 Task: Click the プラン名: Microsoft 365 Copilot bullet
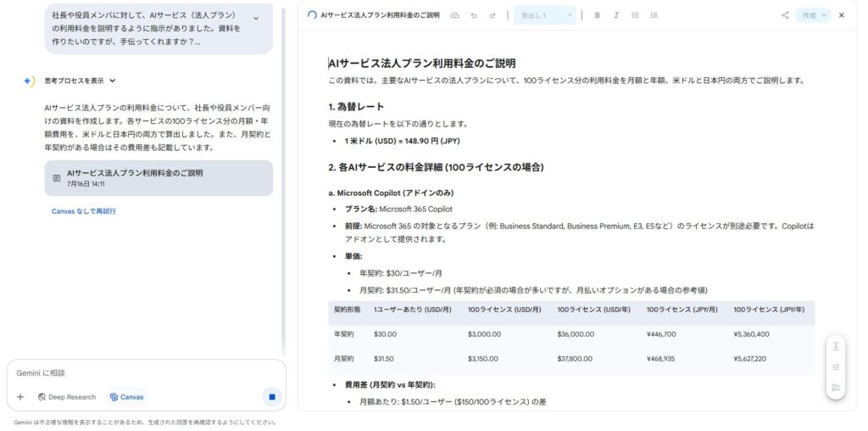(398, 209)
